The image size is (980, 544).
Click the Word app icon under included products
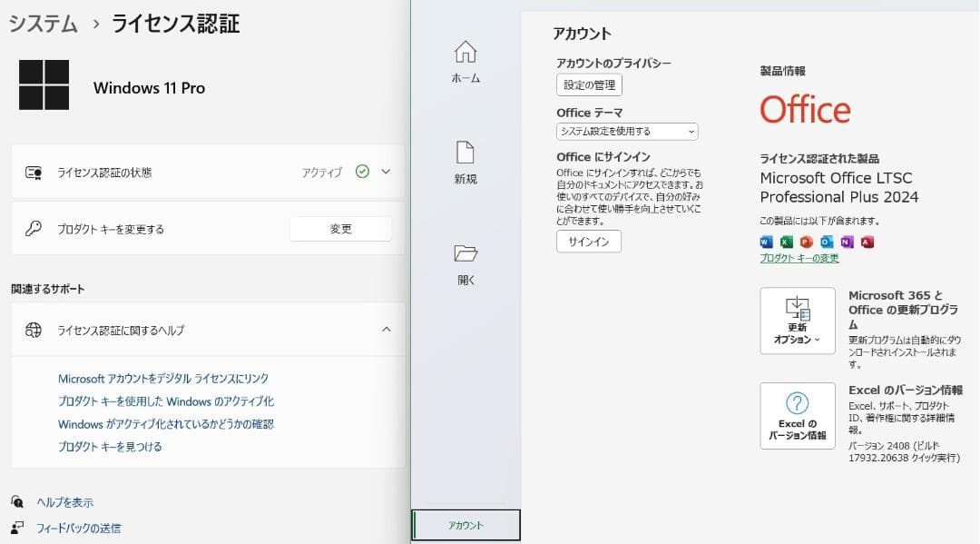(x=766, y=242)
